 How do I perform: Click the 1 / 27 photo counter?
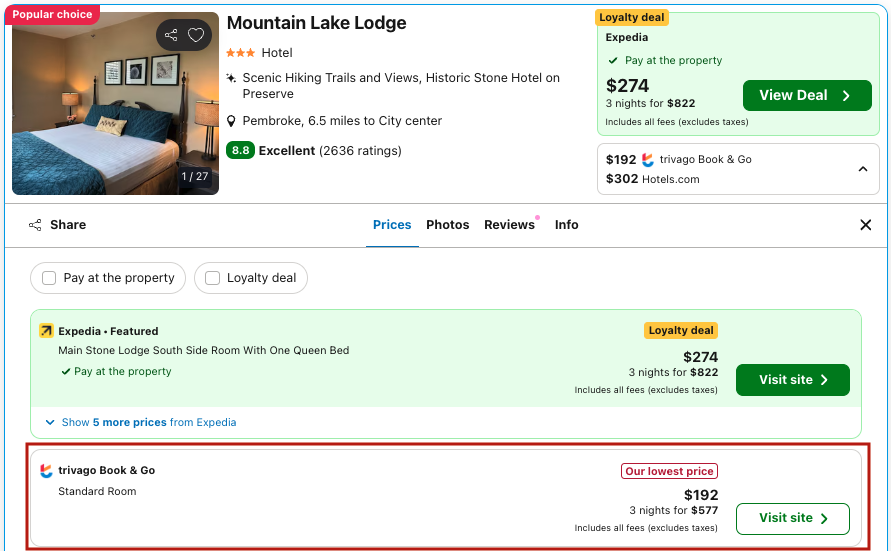click(194, 176)
